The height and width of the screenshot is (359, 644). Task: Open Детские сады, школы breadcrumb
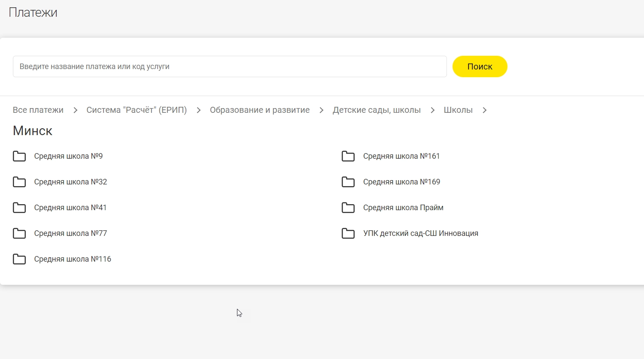click(x=377, y=110)
